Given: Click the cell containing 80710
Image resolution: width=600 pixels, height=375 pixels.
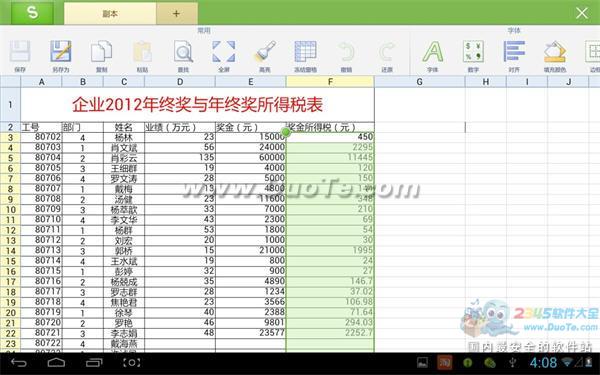Looking at the screenshot, I should (41, 220).
